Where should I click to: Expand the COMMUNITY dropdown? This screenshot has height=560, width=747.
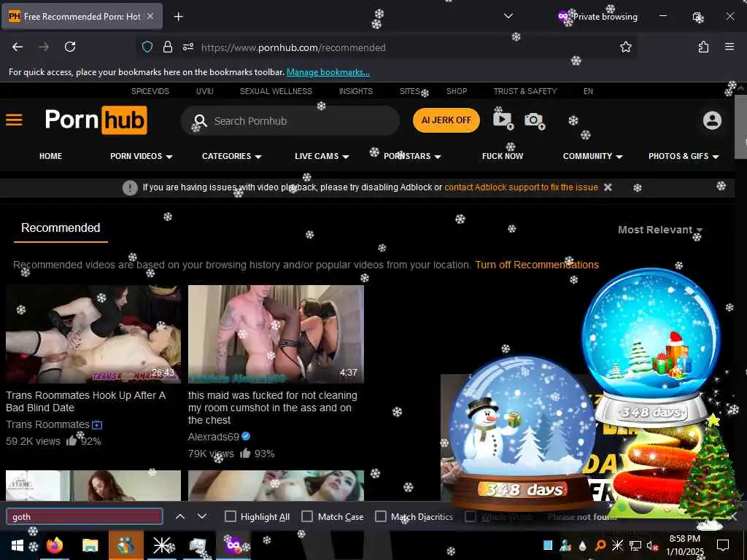[592, 156]
